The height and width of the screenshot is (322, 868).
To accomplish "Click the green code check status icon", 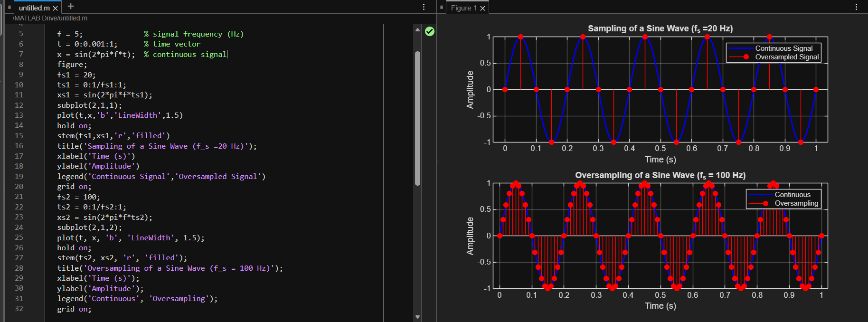I will [429, 31].
